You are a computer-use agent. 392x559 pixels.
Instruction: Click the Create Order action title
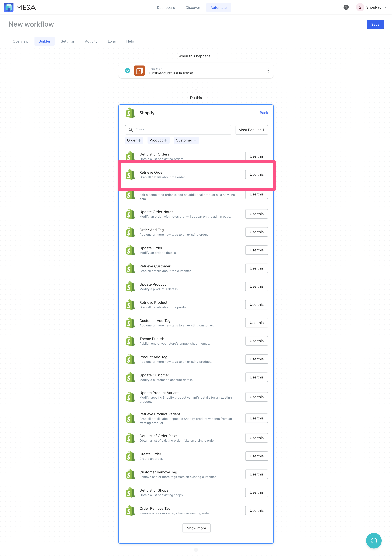(150, 454)
